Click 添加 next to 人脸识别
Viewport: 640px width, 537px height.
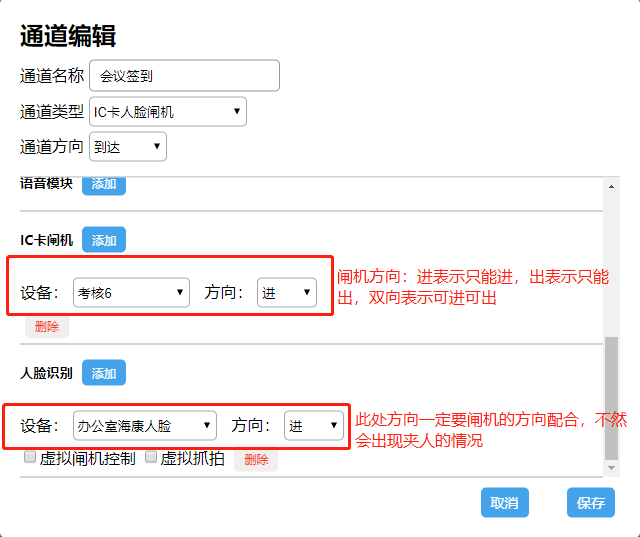104,373
